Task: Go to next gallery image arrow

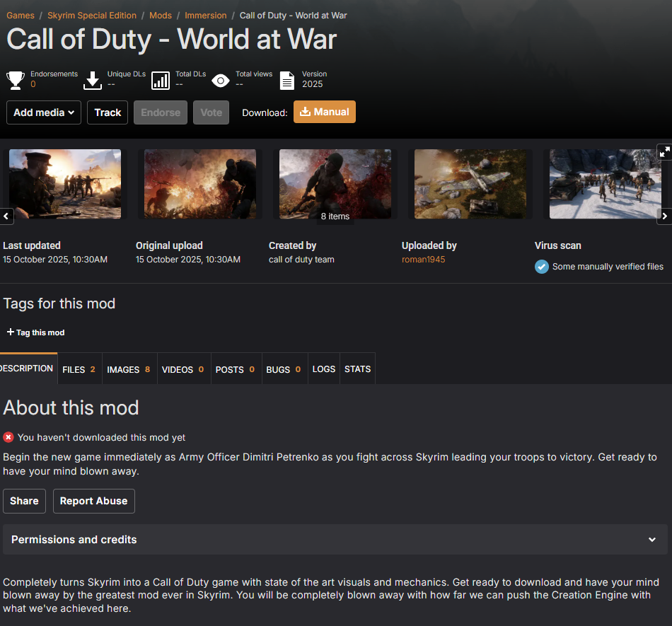Action: pyautogui.click(x=664, y=216)
